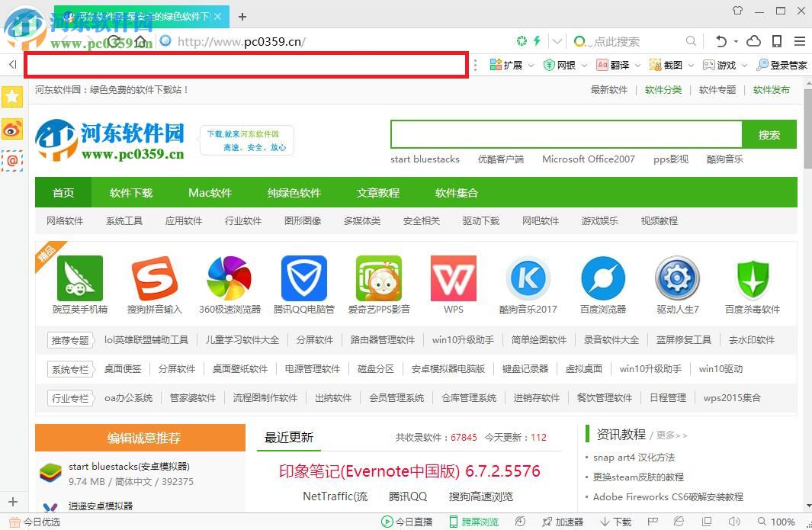Toggle 加速器 accelerator in status bar
812x530 pixels.
564,522
